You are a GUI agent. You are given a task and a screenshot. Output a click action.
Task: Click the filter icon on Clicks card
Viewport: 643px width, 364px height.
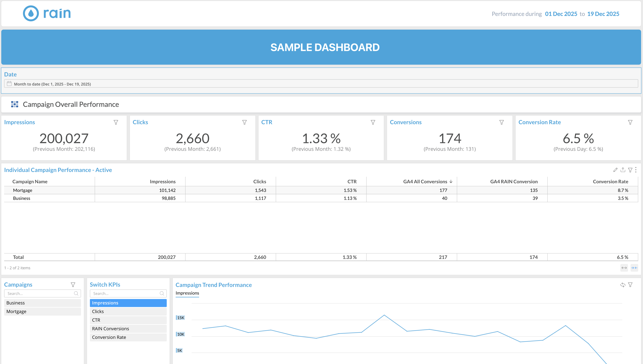click(245, 122)
